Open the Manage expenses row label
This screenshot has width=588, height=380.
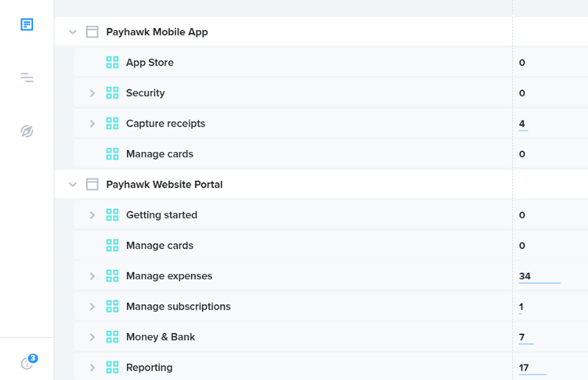coord(169,276)
